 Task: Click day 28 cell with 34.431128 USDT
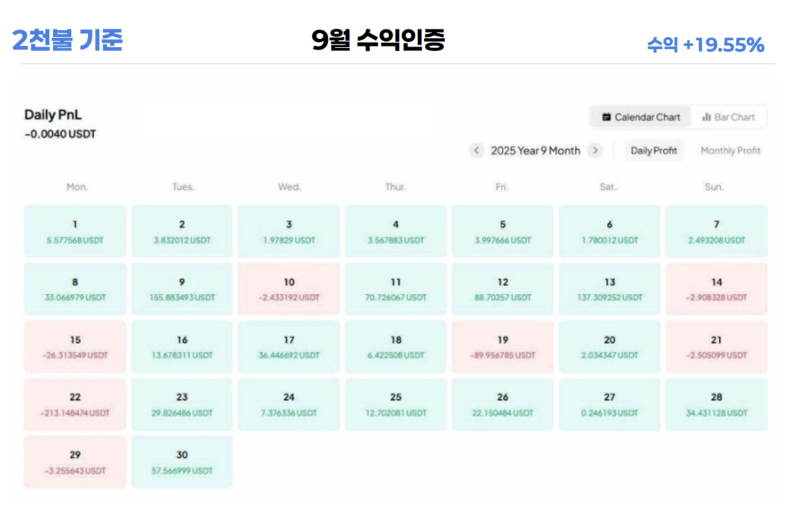(717, 404)
